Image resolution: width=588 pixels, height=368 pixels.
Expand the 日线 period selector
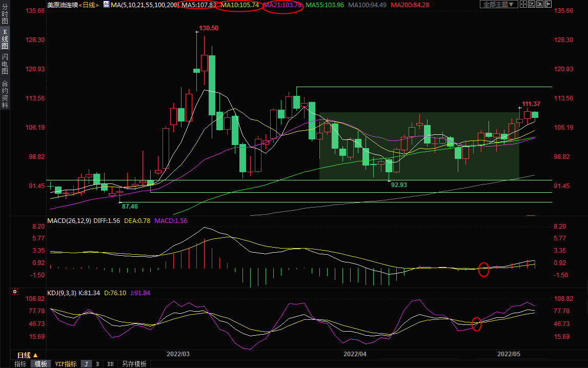tap(28, 355)
